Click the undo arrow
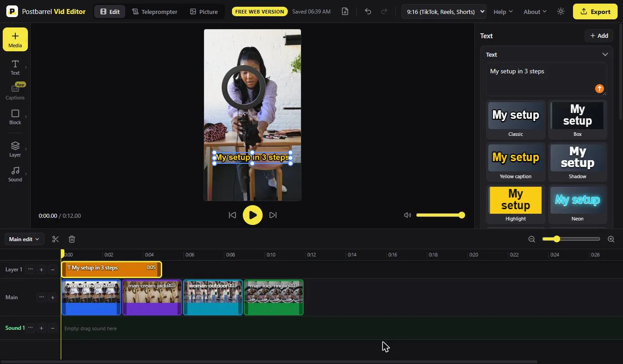This screenshot has height=364, width=623. (x=368, y=12)
